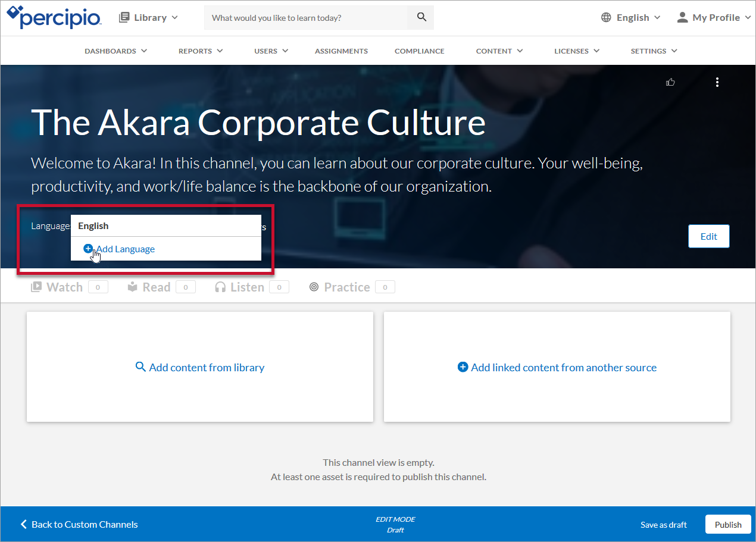Screen dimensions: 756x542
Task: Open the English language selector in header
Action: pos(631,17)
